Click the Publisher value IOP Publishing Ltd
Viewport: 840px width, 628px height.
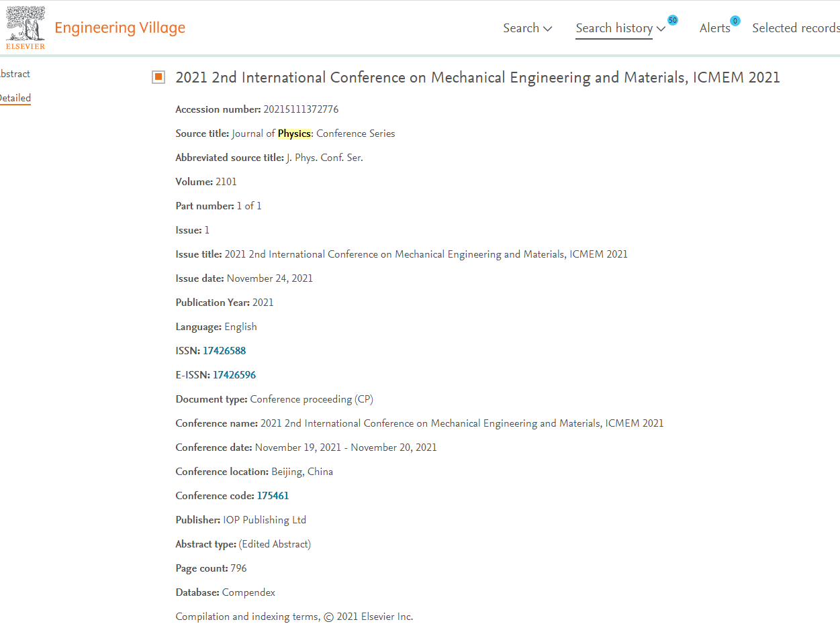[x=265, y=520]
